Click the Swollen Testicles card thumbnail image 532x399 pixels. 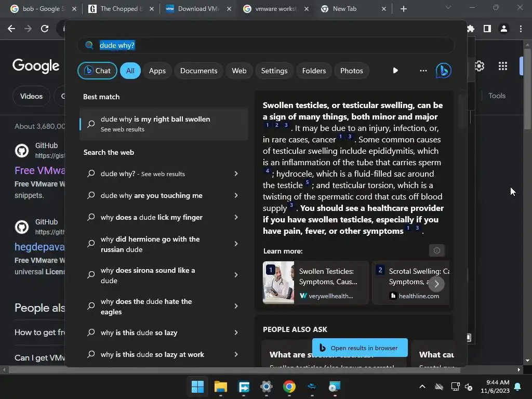[x=278, y=283]
